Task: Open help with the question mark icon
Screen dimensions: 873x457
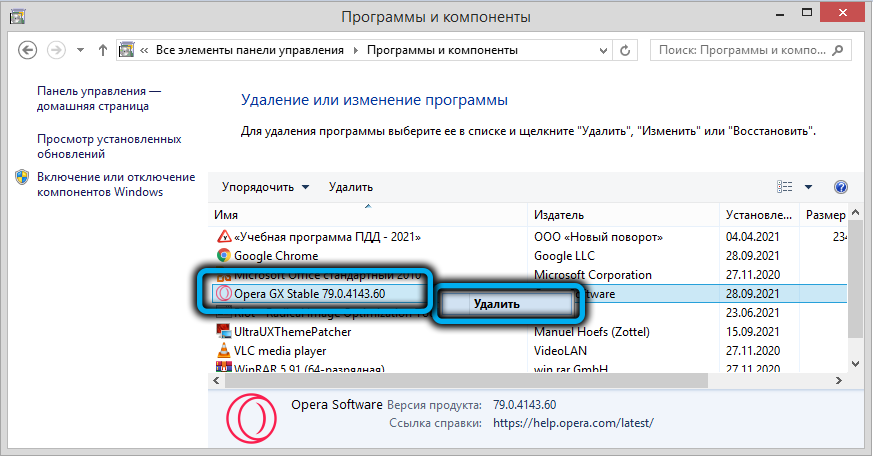Action: point(840,187)
